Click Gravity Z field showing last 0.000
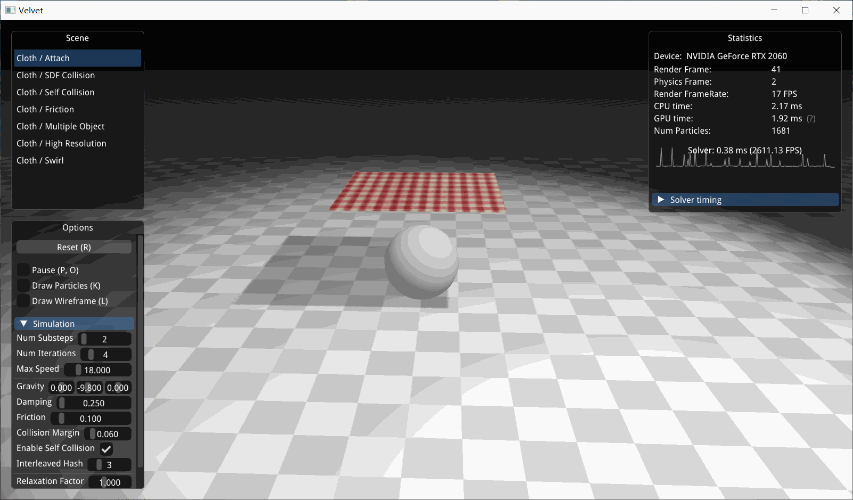The image size is (853, 500). point(118,387)
